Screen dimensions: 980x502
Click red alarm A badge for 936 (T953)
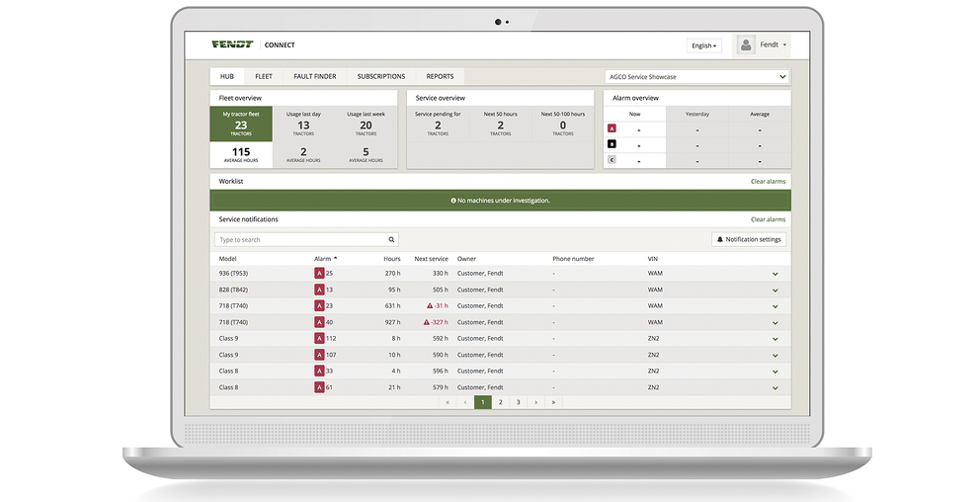click(x=319, y=273)
